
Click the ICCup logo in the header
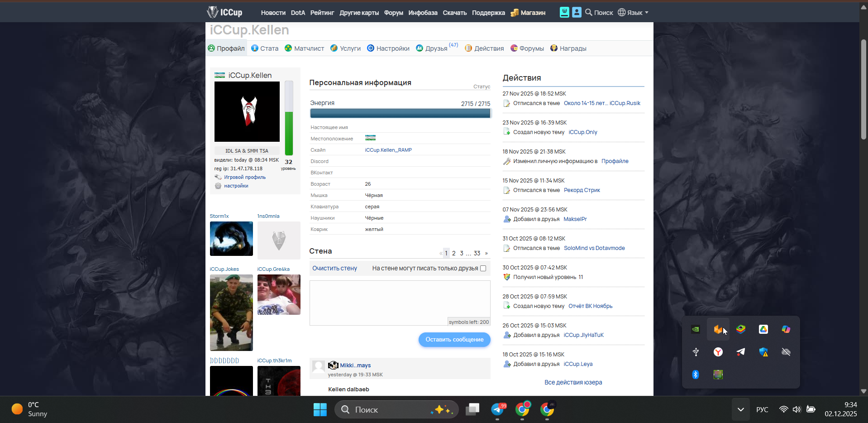click(x=224, y=12)
